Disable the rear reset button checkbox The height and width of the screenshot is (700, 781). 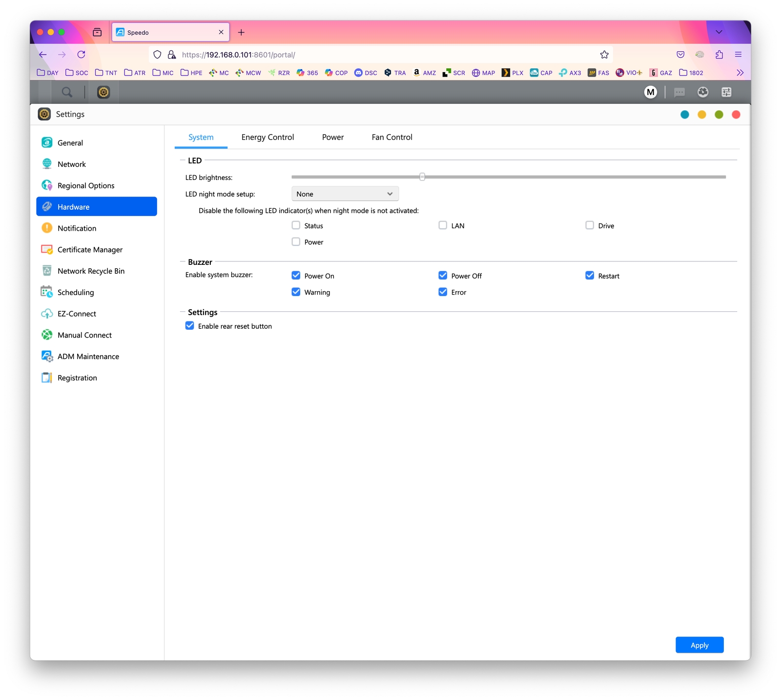click(190, 326)
